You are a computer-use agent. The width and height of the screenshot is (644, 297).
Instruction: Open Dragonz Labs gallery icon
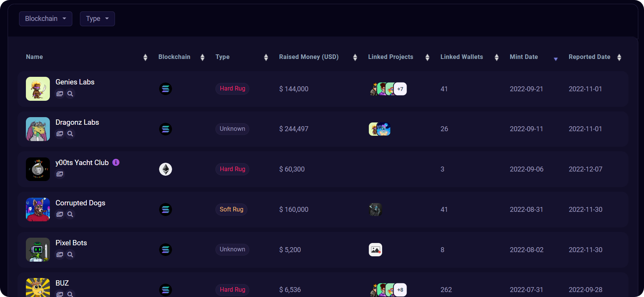pos(60,134)
